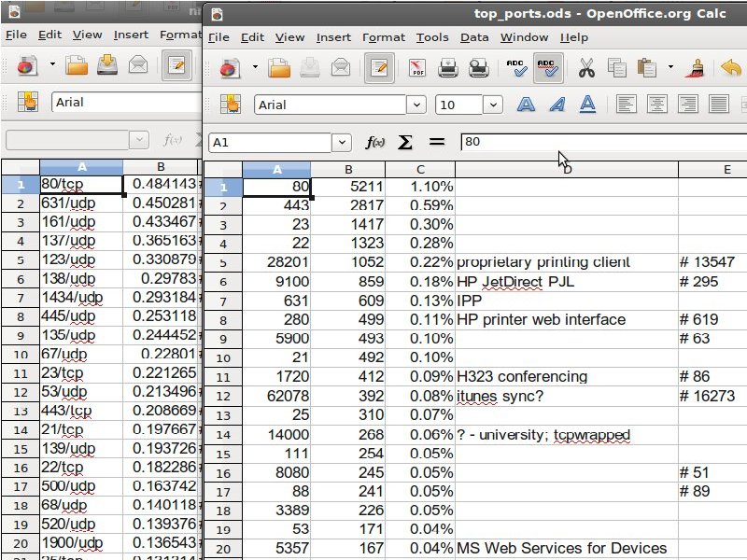Viewport: 747px width, 560px height.
Task: Align cell contents right
Action: [688, 105]
